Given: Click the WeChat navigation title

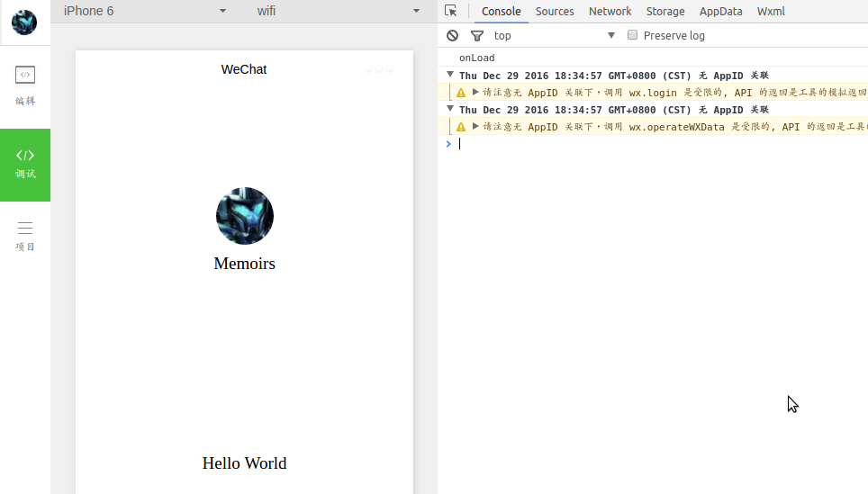Looking at the screenshot, I should click(244, 69).
